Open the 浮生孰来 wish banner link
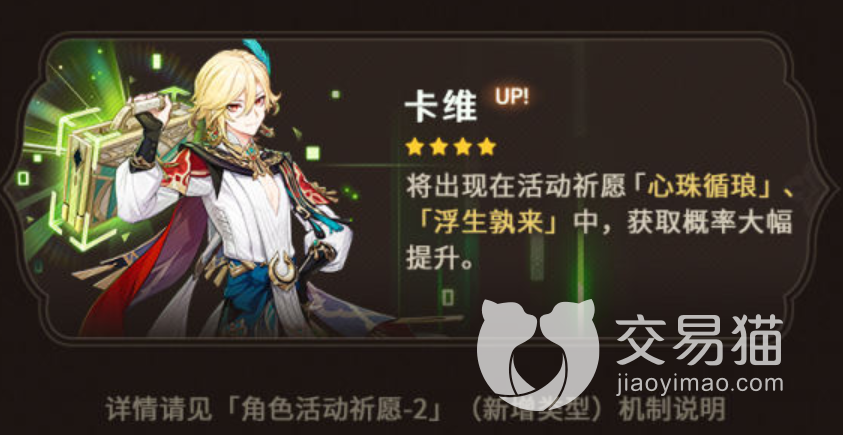The image size is (843, 435). (x=480, y=222)
